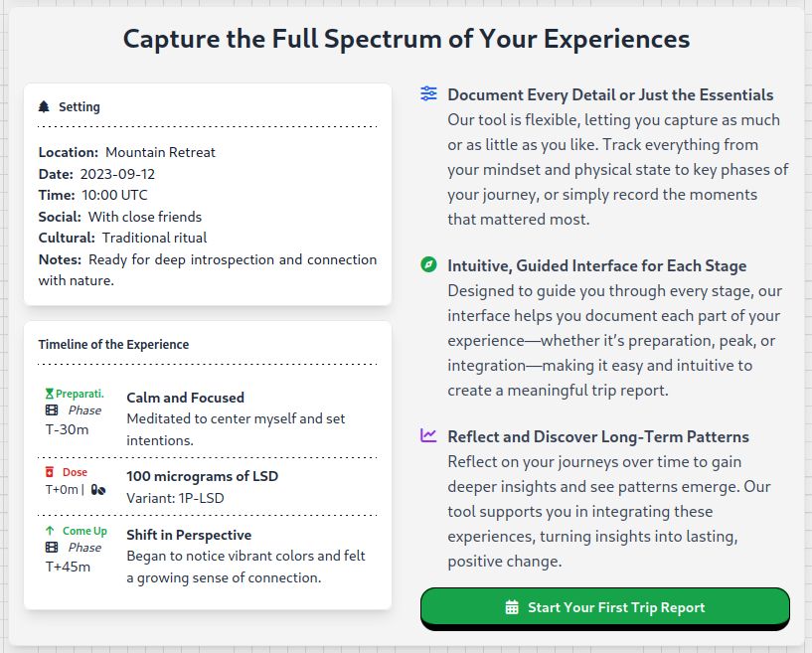The width and height of the screenshot is (812, 653).
Task: Click the calendar icon in the green button
Action: click(x=512, y=607)
